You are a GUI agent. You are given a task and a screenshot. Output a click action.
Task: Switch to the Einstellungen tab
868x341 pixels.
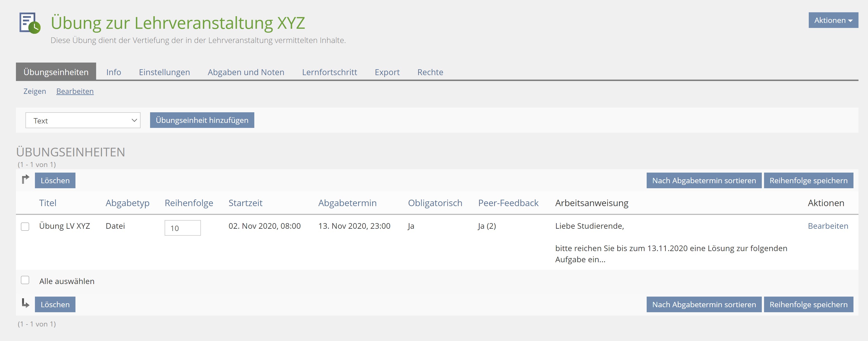[x=164, y=72]
